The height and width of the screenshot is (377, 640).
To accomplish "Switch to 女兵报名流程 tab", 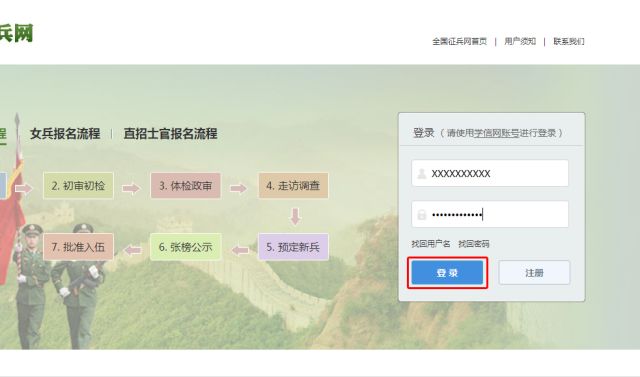I will point(65,133).
